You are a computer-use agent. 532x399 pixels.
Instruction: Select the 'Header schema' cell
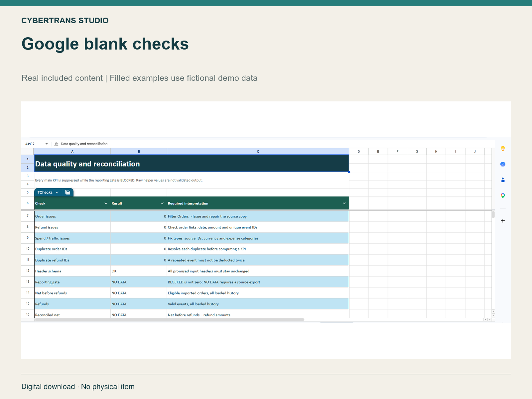point(72,271)
